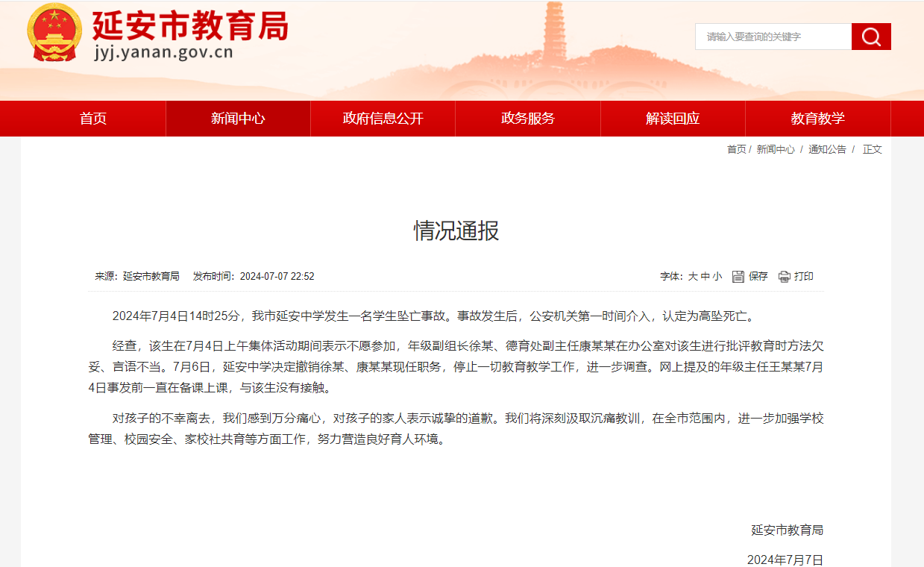Viewport: 924px width, 567px height.
Task: Click the 情况通报 article heading
Action: pyautogui.click(x=456, y=231)
